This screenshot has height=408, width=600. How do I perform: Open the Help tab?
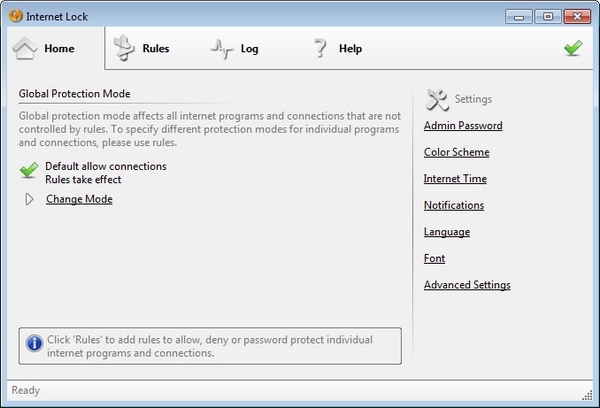(x=350, y=48)
